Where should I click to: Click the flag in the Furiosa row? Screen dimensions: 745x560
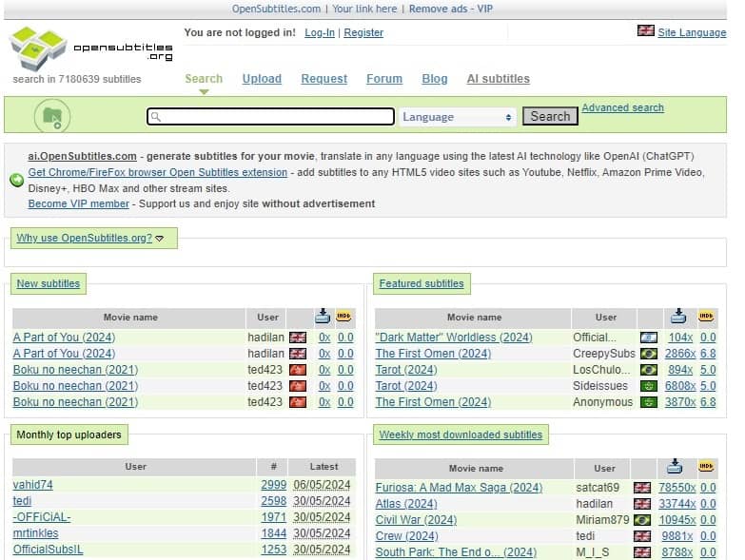pos(642,488)
